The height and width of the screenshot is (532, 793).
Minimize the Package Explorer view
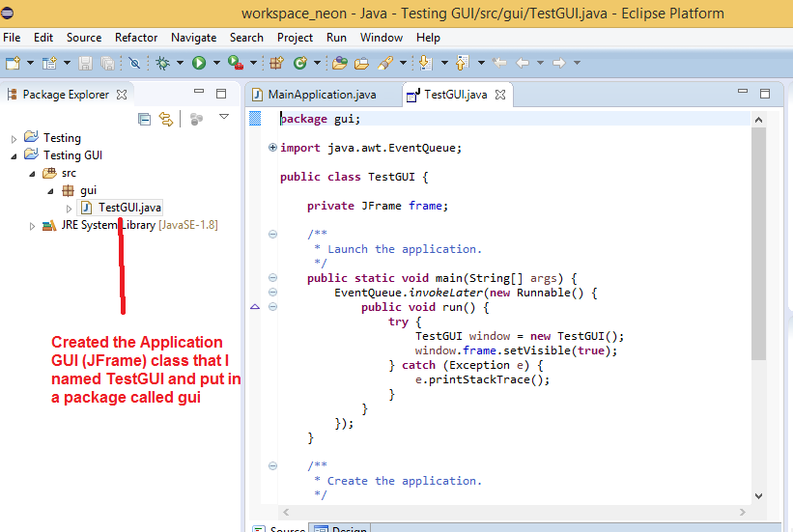click(x=199, y=94)
